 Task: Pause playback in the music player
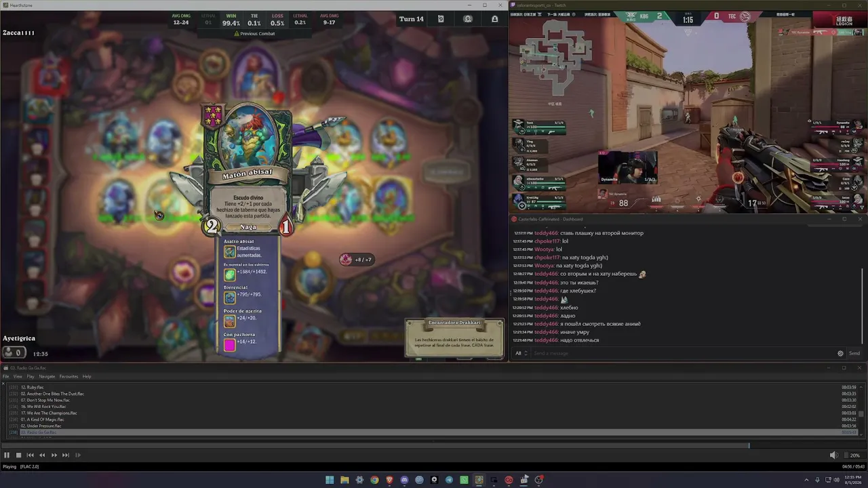click(7, 455)
